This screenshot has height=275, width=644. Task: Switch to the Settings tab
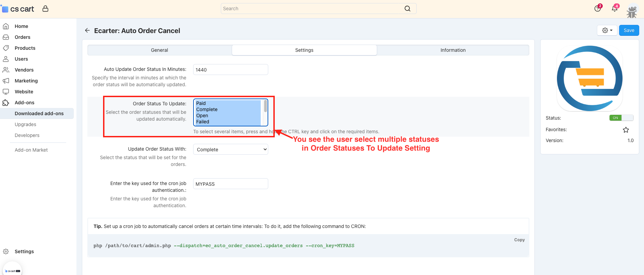pyautogui.click(x=304, y=50)
